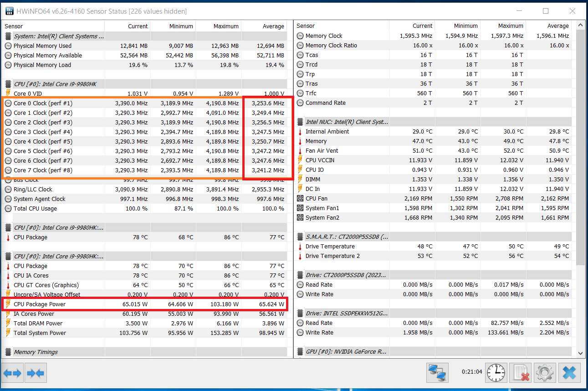Select the Memory Clock Ratio row

pos(434,45)
